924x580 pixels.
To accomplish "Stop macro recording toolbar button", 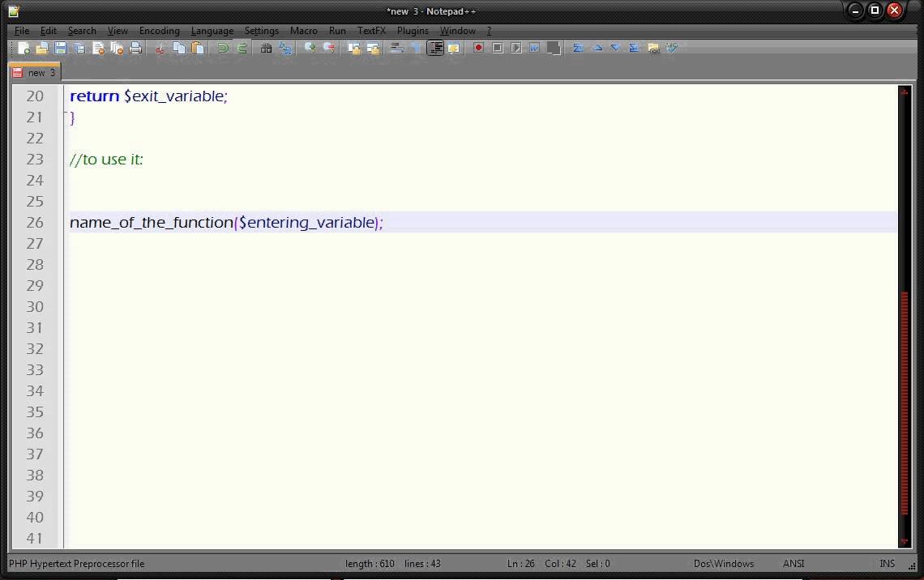I will pos(498,49).
